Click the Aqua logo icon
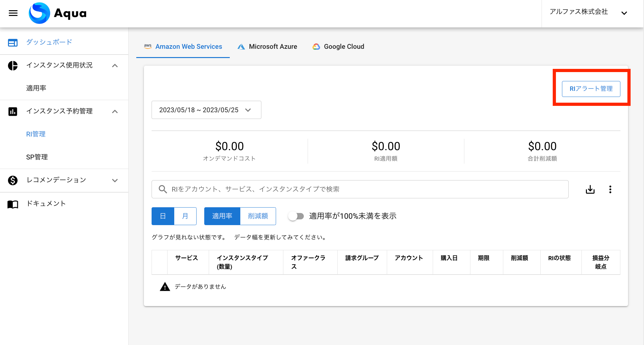 (39, 13)
